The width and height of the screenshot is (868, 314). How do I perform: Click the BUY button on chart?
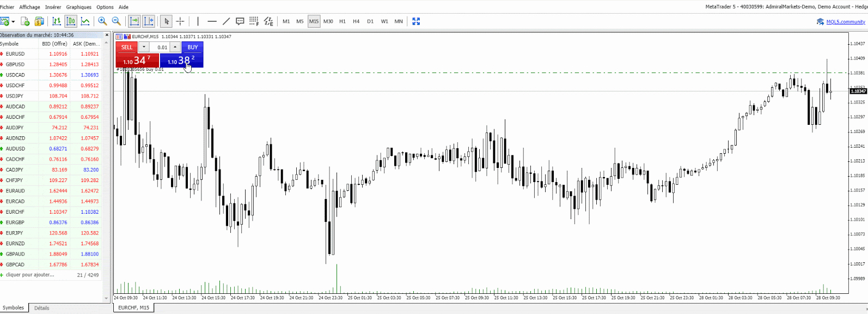click(x=192, y=47)
